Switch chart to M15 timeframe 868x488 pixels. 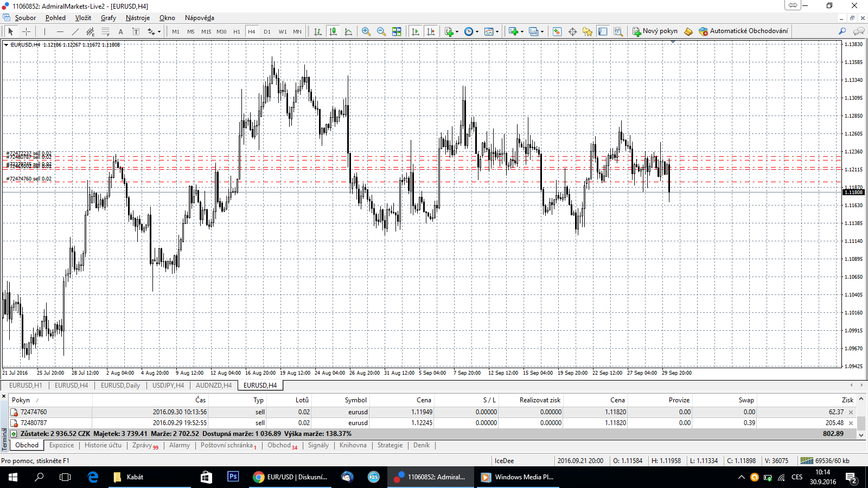coord(206,31)
